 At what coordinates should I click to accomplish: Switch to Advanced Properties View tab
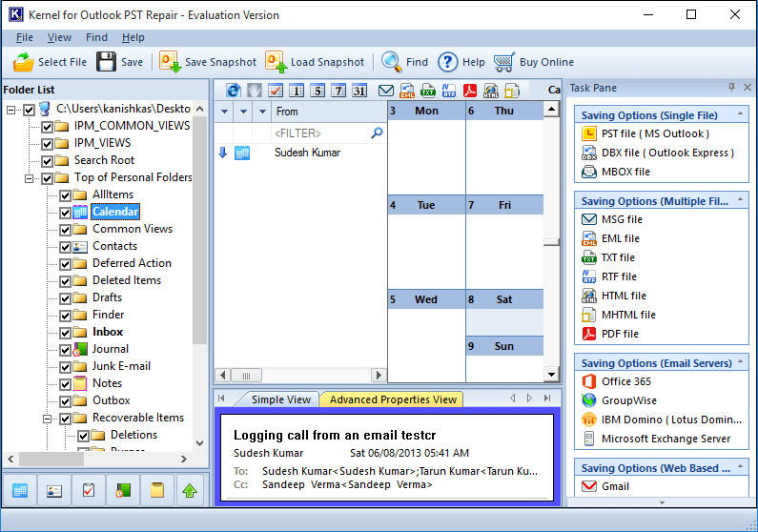pyautogui.click(x=393, y=399)
